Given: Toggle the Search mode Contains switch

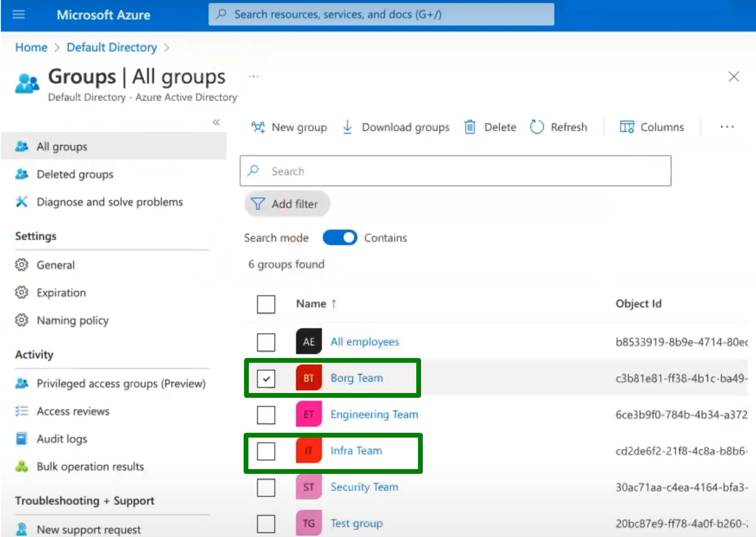Looking at the screenshot, I should [x=340, y=238].
